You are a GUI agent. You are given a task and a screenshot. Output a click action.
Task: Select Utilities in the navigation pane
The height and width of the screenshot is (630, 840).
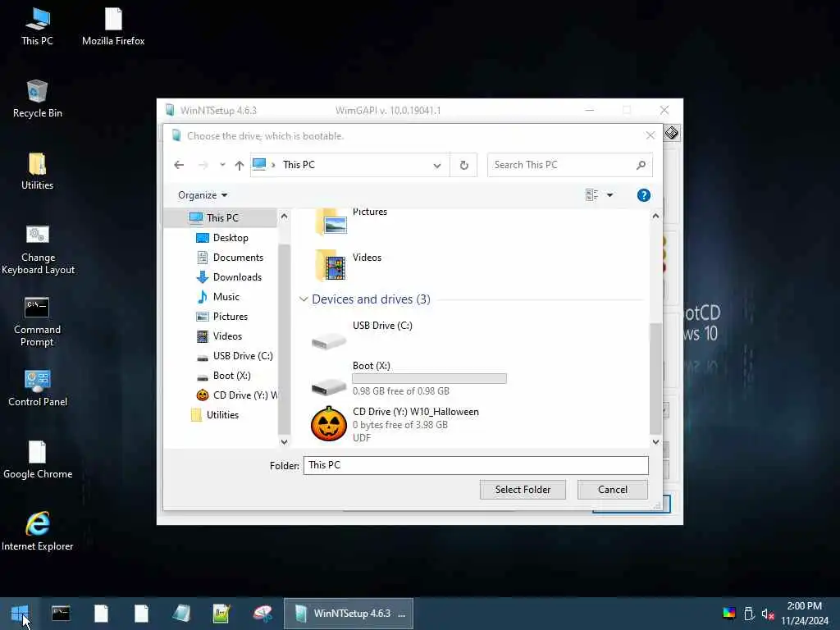click(221, 414)
